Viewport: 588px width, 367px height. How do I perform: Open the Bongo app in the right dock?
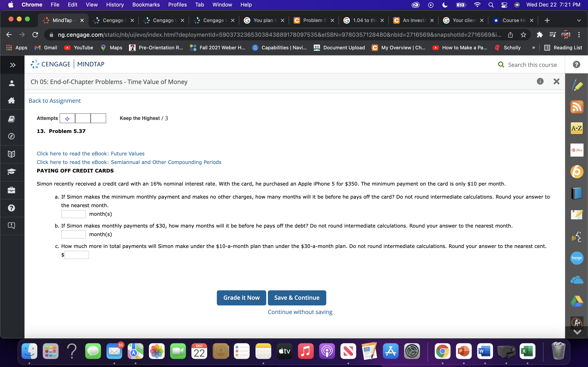coord(577,258)
